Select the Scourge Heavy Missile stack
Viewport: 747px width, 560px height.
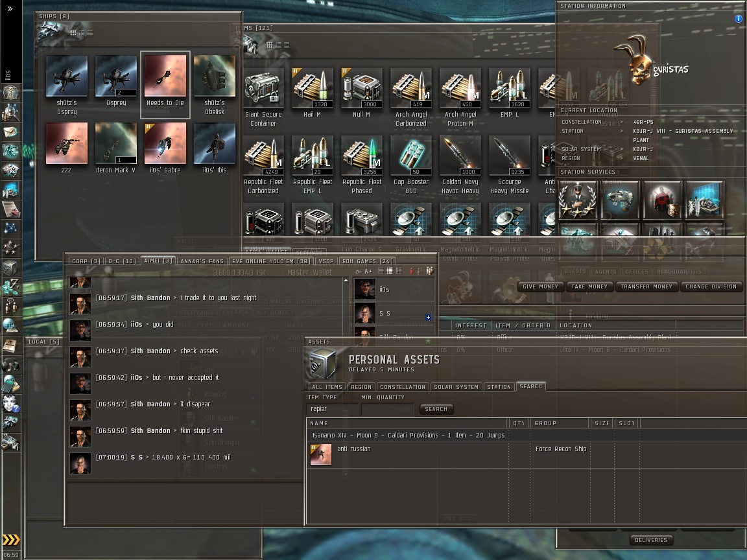(x=509, y=166)
